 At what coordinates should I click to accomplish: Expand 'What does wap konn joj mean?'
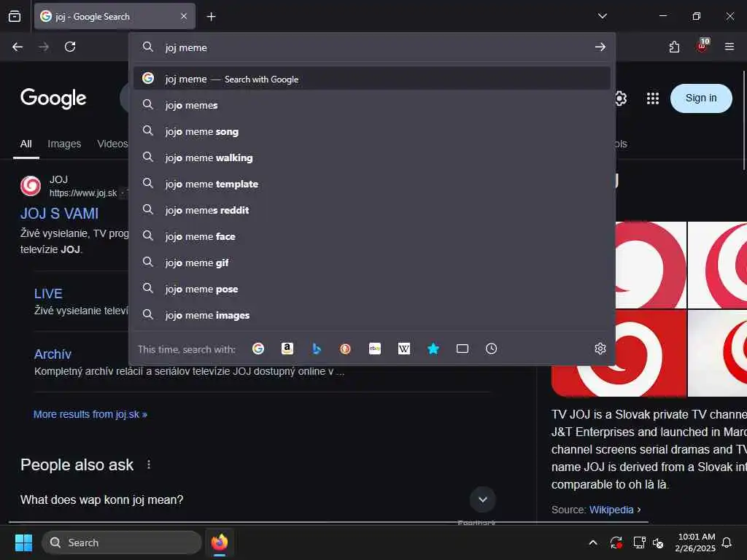483,499
